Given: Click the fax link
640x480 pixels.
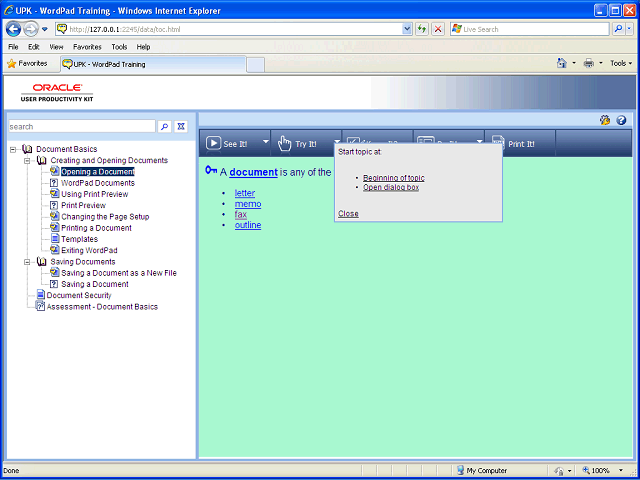Looking at the screenshot, I should [241, 214].
